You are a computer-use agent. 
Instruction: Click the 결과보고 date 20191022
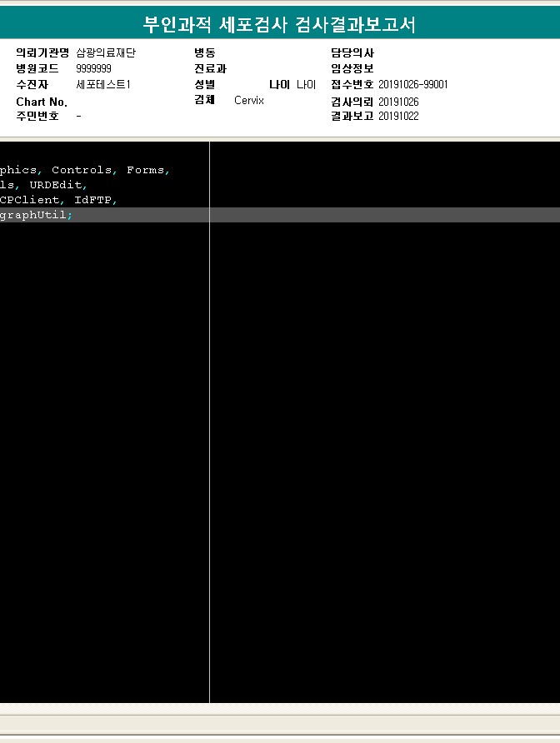point(398,117)
